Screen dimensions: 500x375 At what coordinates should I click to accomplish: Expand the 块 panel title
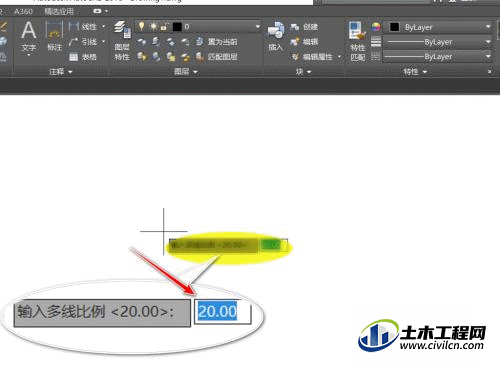pos(303,72)
